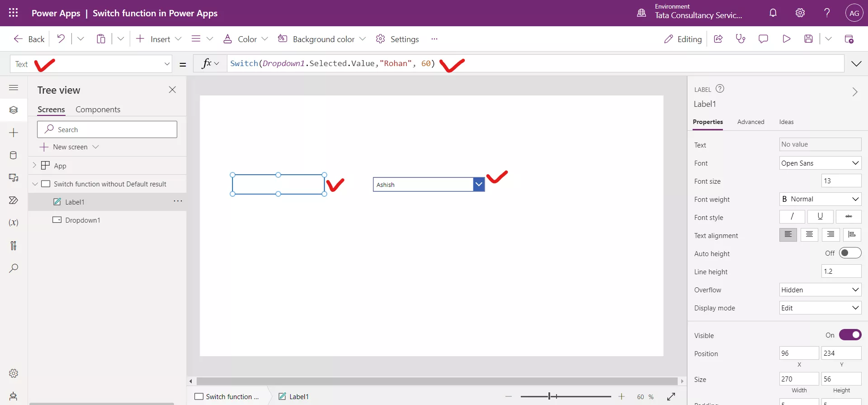Open the Advanced tools icon
The image size is (868, 405).
click(x=14, y=246)
